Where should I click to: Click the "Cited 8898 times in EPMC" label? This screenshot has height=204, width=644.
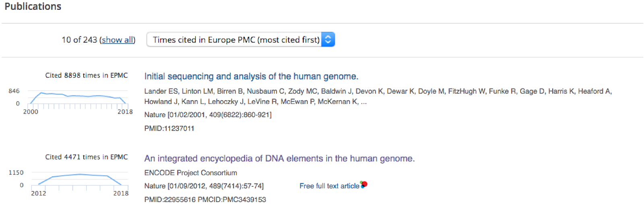click(x=86, y=75)
